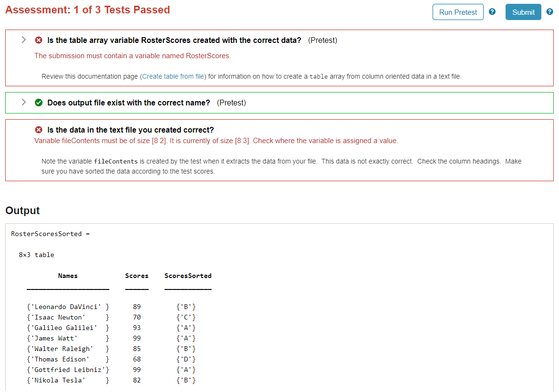Click the Output section heading
This screenshot has height=392, width=559.
click(x=22, y=211)
